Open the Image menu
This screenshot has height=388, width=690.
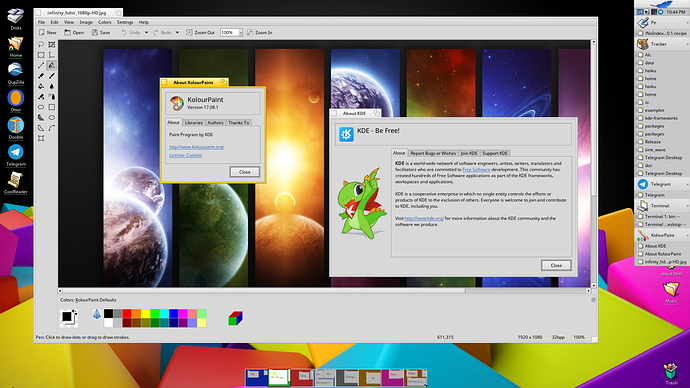pyautogui.click(x=86, y=22)
